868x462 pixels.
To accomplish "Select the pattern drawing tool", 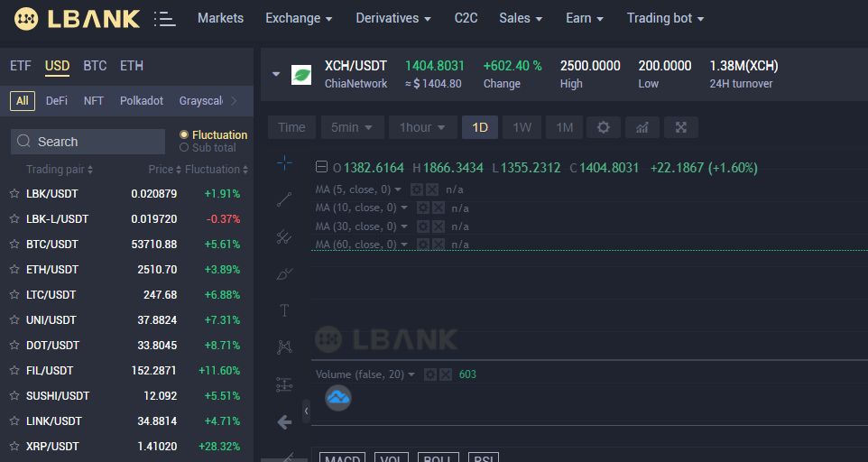I will pyautogui.click(x=284, y=346).
